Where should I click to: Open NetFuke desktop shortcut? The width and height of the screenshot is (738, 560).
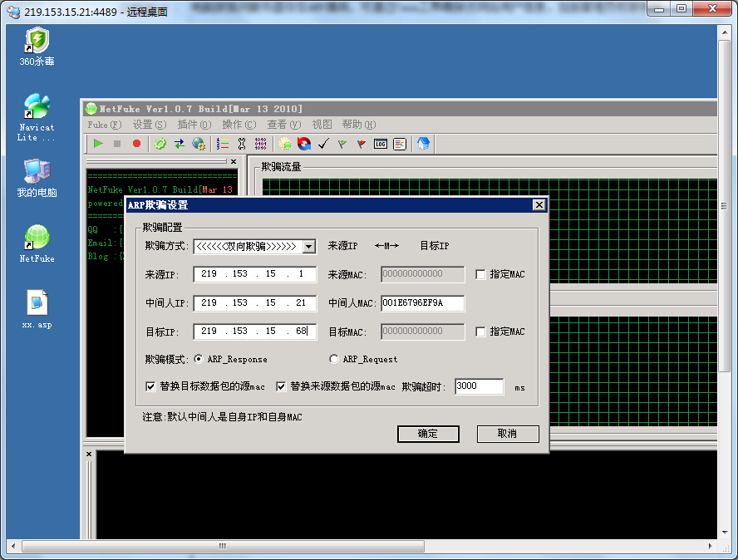point(37,243)
